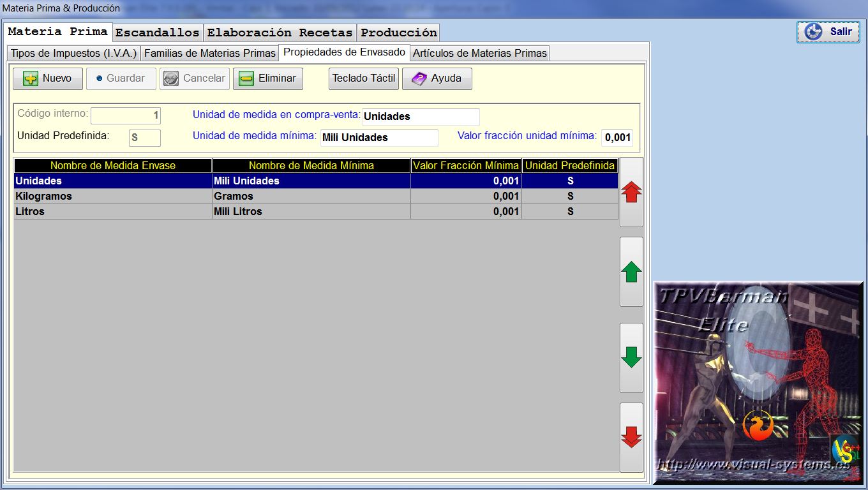Open the Teclado Táctil keyboard
This screenshot has height=490, width=868.
pos(364,78)
